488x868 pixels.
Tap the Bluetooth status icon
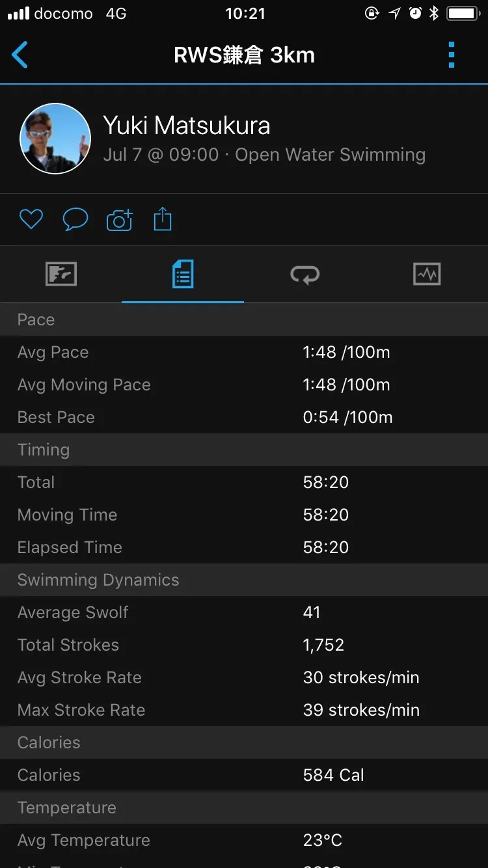pyautogui.click(x=434, y=14)
